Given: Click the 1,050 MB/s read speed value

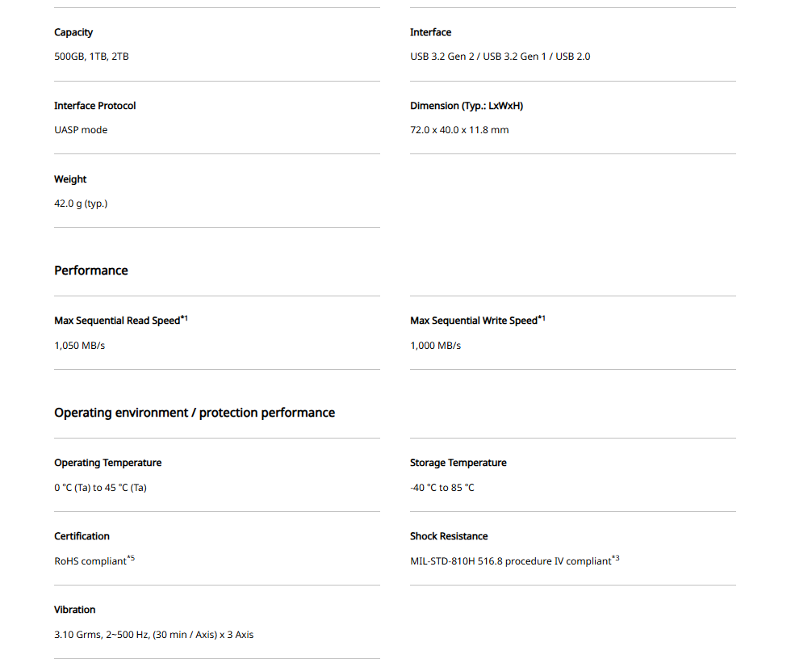Looking at the screenshot, I should click(79, 346).
